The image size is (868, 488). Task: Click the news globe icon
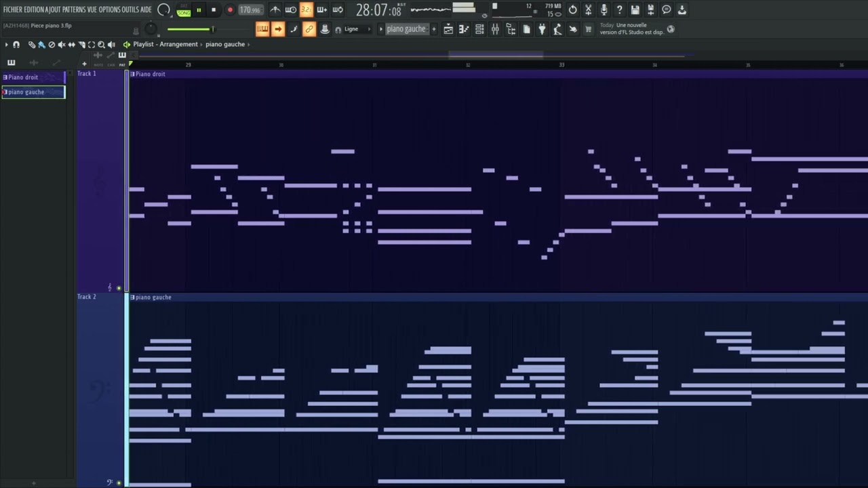671,29
